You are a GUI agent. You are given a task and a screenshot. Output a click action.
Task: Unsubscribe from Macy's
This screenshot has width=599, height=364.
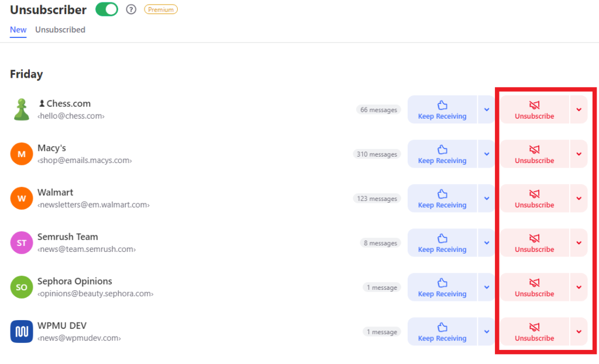click(535, 154)
